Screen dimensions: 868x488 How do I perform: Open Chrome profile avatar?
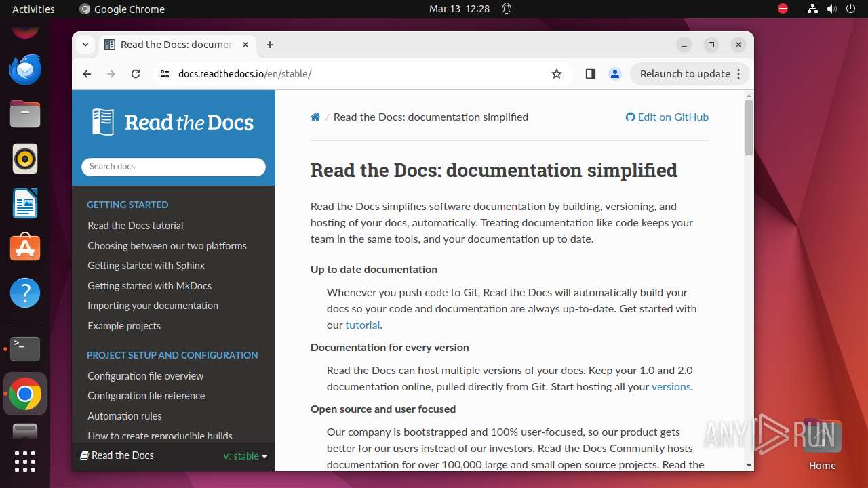[x=615, y=74]
